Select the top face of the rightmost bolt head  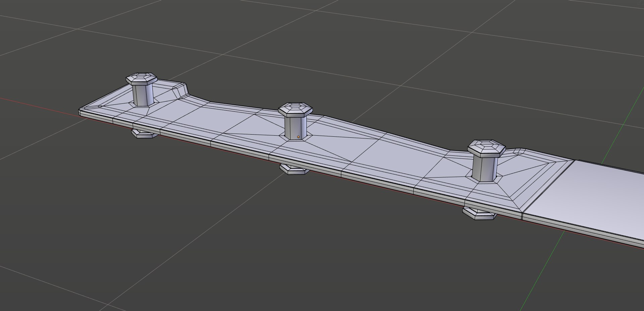[486, 145]
